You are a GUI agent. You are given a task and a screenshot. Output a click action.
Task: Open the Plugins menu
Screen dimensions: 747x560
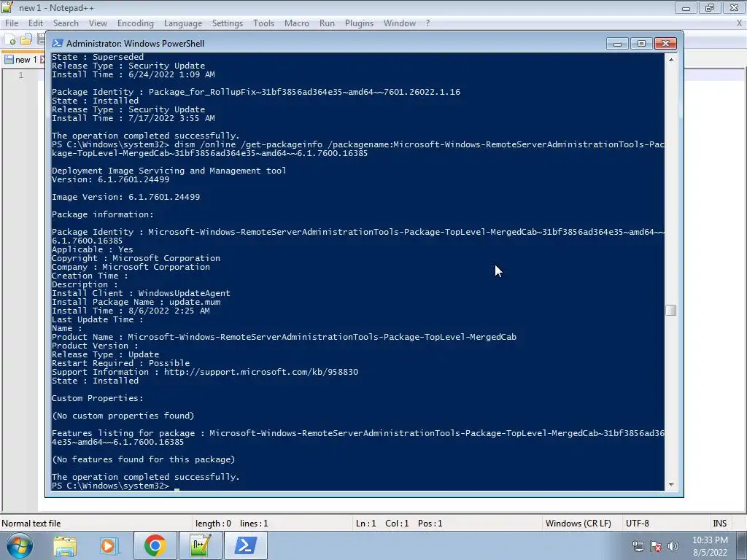(359, 23)
